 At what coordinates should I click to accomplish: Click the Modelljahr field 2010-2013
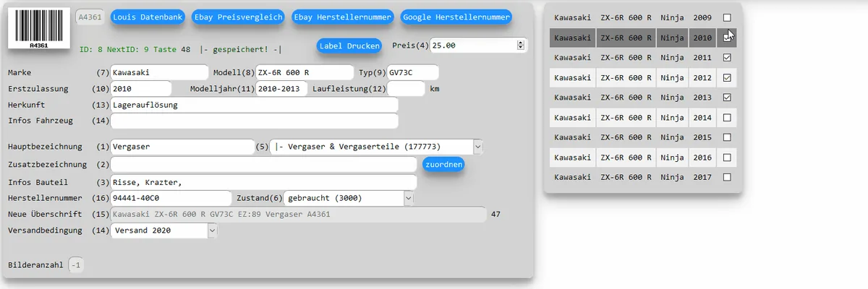point(281,89)
